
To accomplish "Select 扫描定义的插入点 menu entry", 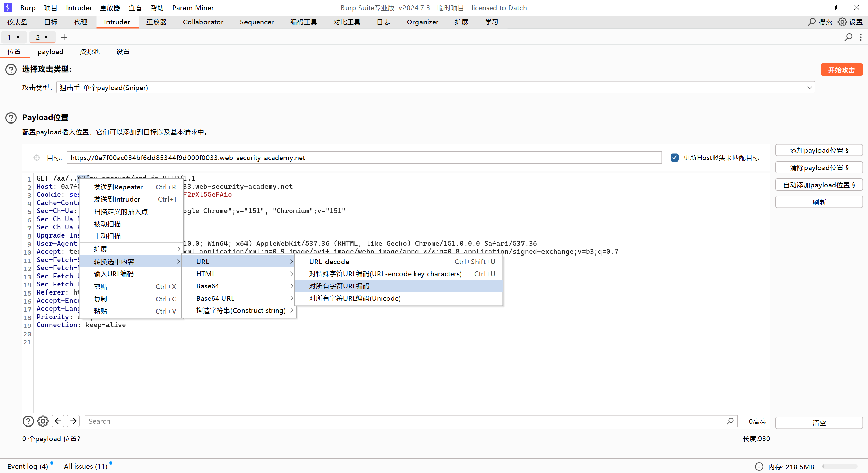I will [132, 212].
